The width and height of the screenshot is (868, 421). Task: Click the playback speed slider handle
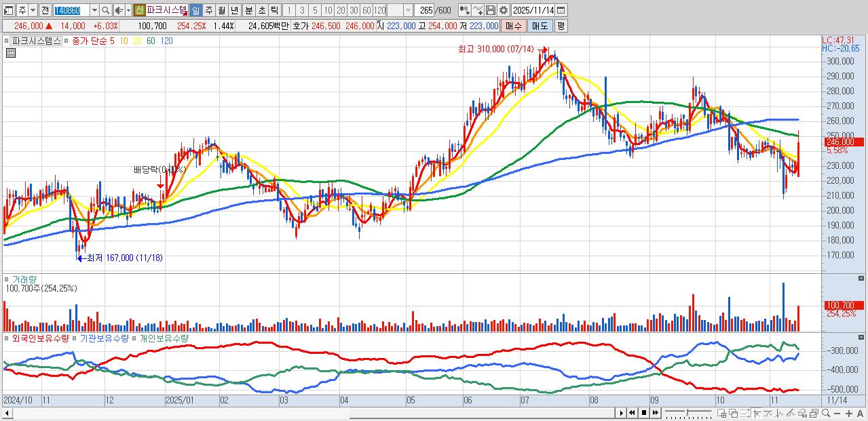pyautogui.click(x=687, y=412)
